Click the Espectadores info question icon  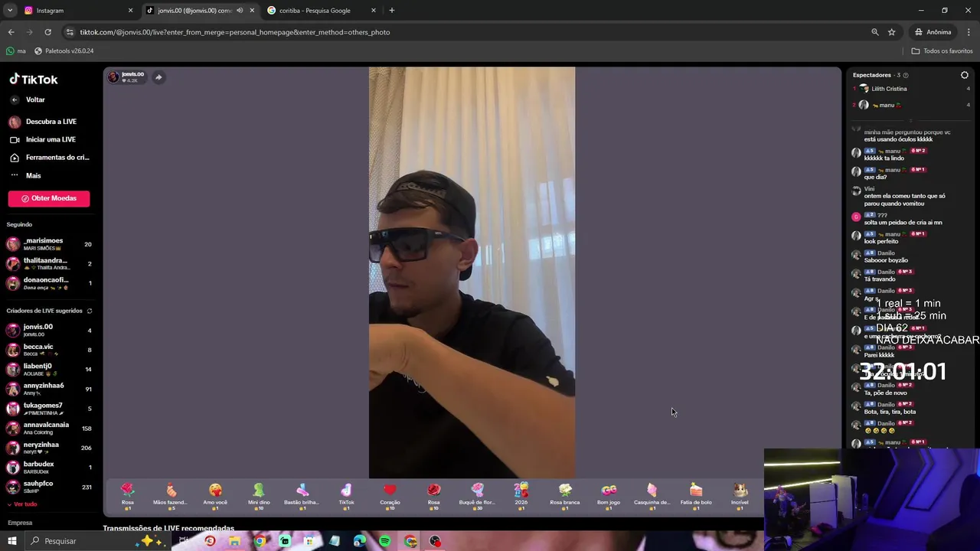click(x=906, y=75)
